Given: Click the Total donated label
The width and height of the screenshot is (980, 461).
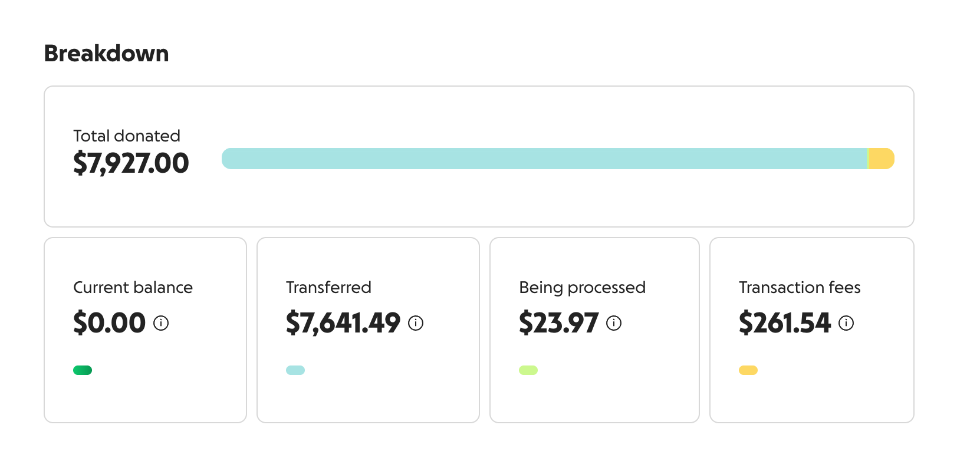Looking at the screenshot, I should (x=127, y=136).
